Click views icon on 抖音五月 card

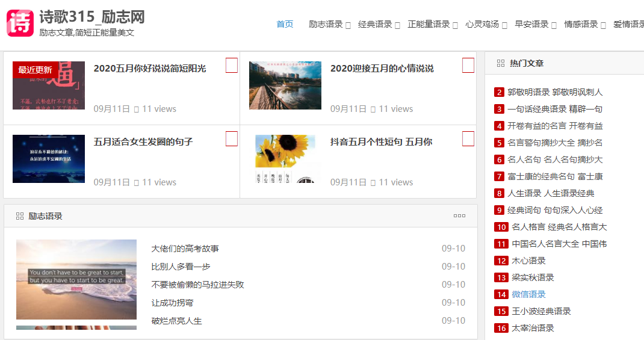pyautogui.click(x=373, y=183)
